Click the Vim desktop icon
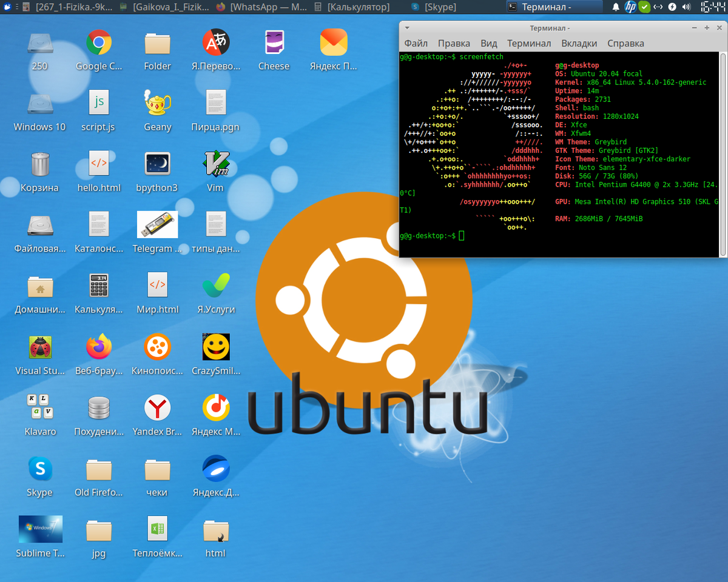Image resolution: width=728 pixels, height=582 pixels. pos(215,164)
